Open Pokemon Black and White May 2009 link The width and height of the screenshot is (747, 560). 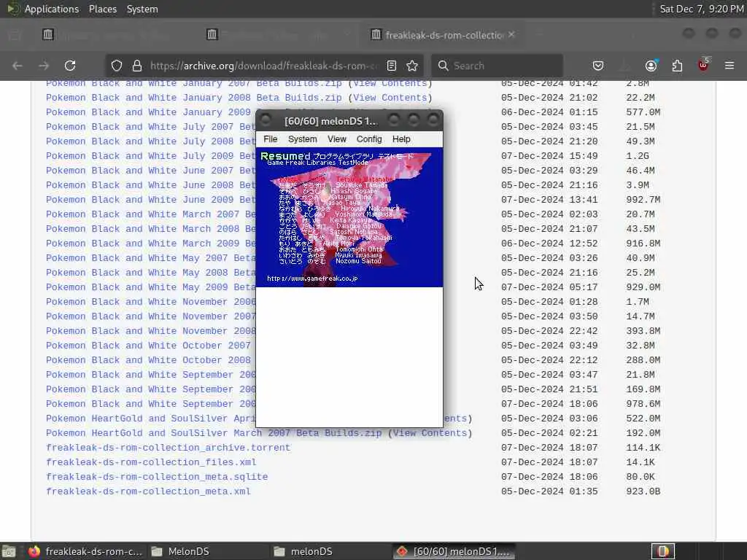point(150,287)
